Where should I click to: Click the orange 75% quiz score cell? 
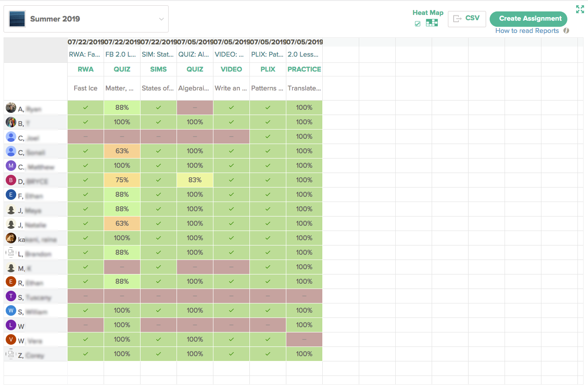(122, 180)
